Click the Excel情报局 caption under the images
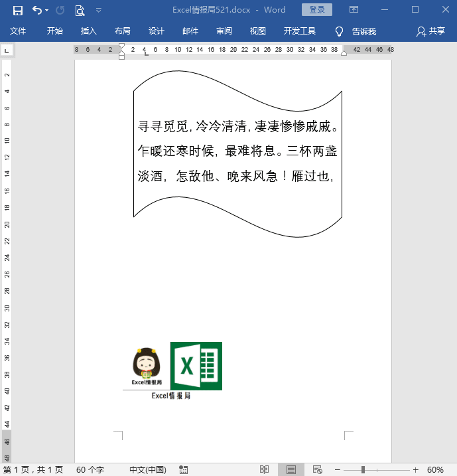The height and width of the screenshot is (476, 457). [x=171, y=396]
